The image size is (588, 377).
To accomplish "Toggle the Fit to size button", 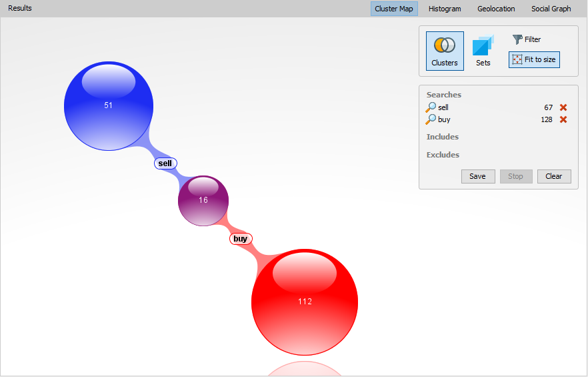I will (x=533, y=60).
